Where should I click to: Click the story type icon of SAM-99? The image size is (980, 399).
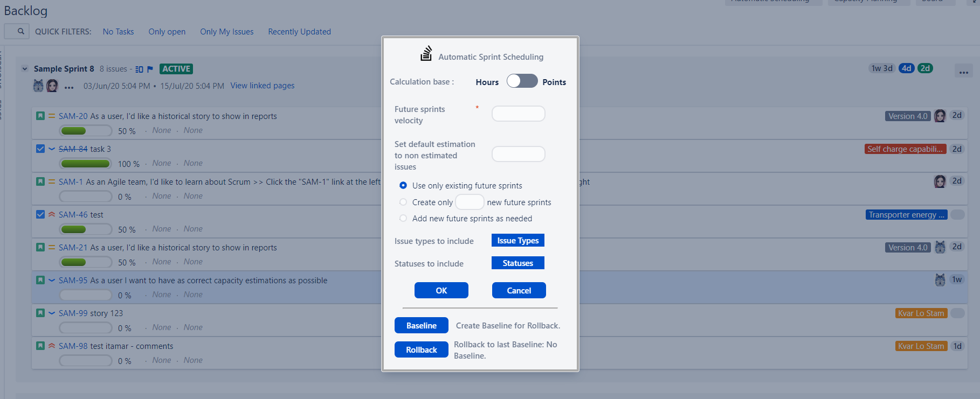click(x=40, y=313)
